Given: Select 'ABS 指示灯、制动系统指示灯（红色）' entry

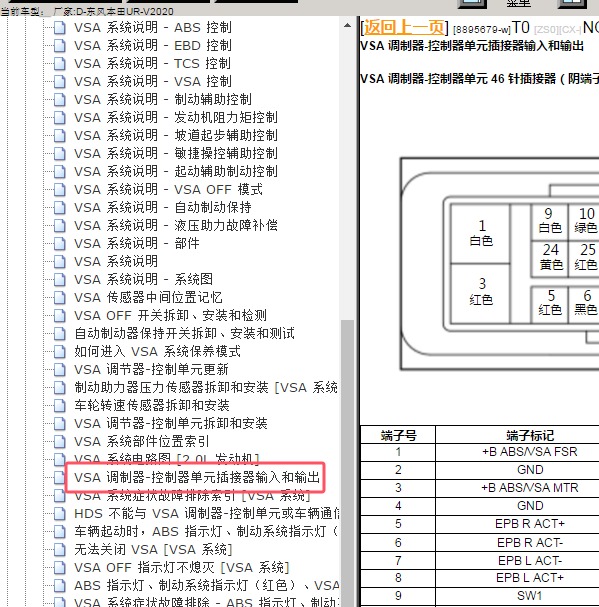Looking at the screenshot, I should coord(207,586).
